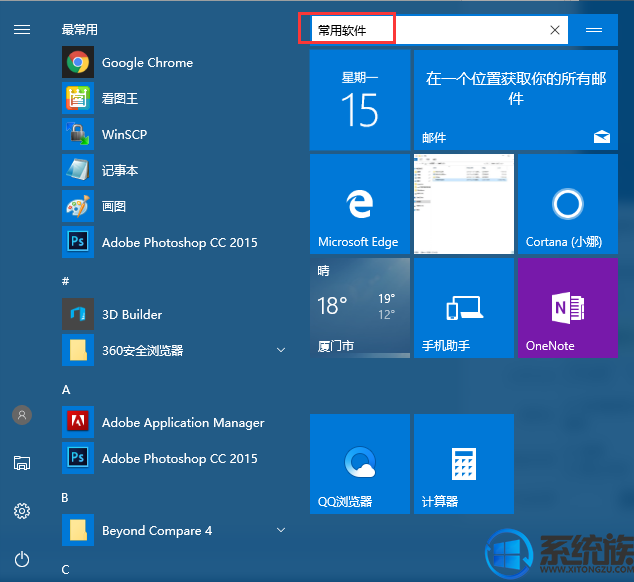This screenshot has width=634, height=582.
Task: Click the tile group drag handle
Action: pyautogui.click(x=594, y=30)
